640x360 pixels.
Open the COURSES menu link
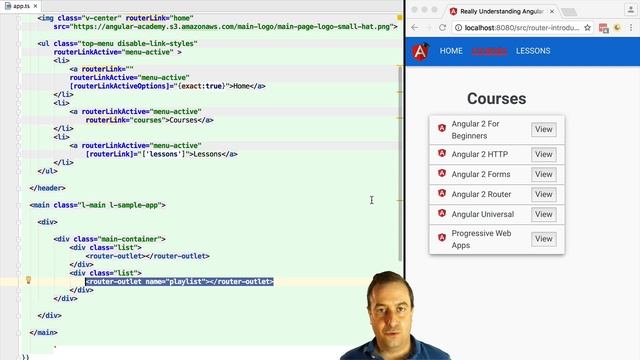coord(489,51)
